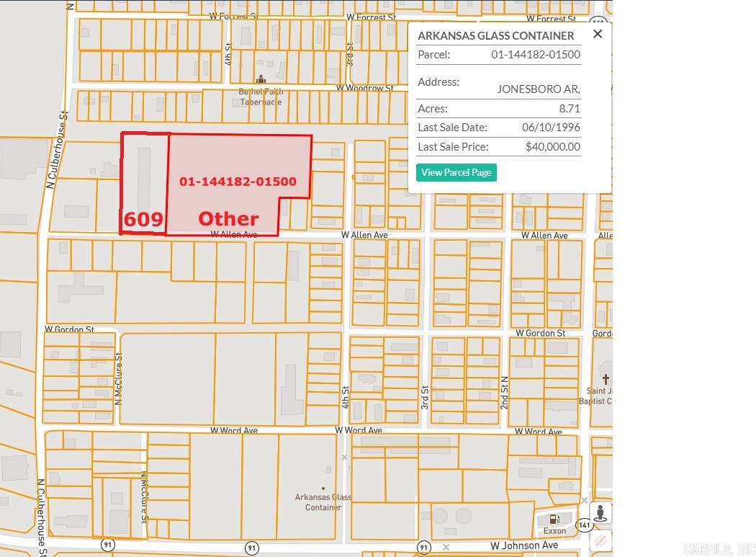Click the Bethel Faith Tabernacle church icon
This screenshot has height=557, width=756.
tap(261, 79)
